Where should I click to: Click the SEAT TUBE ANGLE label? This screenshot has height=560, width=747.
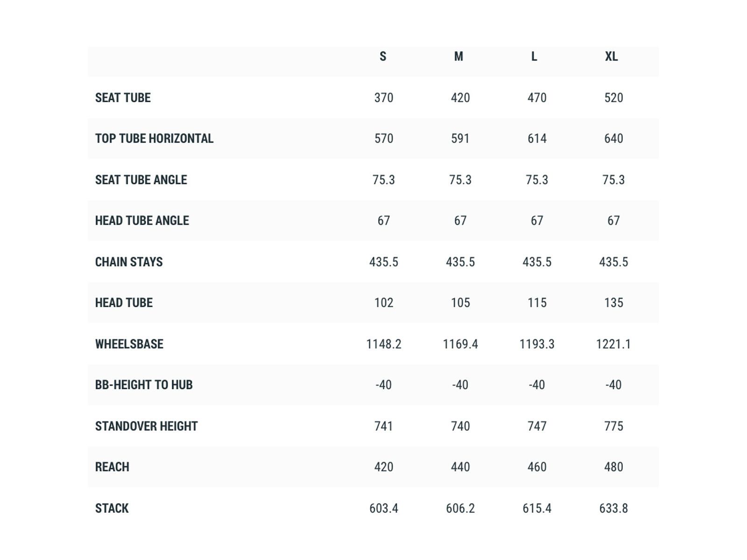point(141,180)
